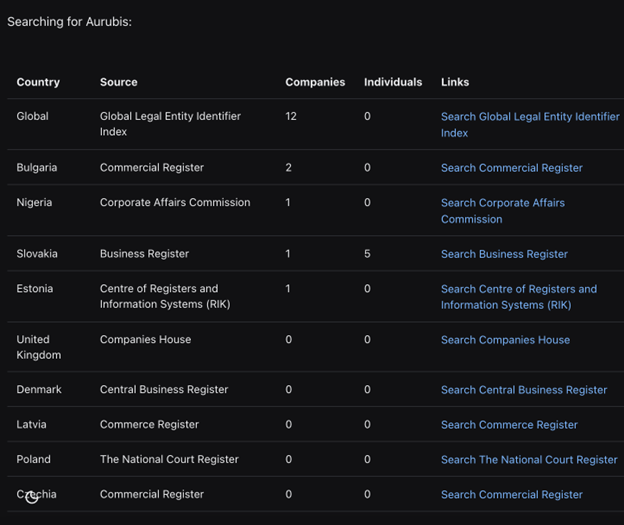Open Search Companies House link

[x=505, y=340]
